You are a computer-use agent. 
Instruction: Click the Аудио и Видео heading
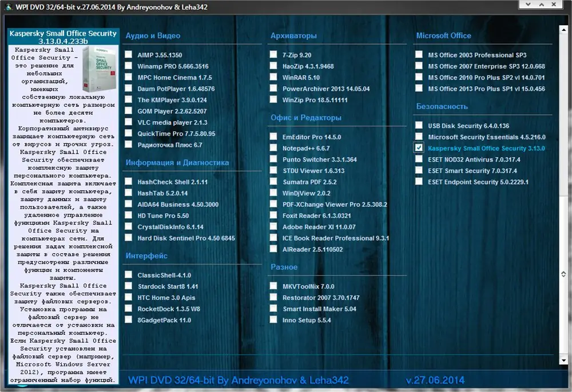(x=153, y=35)
